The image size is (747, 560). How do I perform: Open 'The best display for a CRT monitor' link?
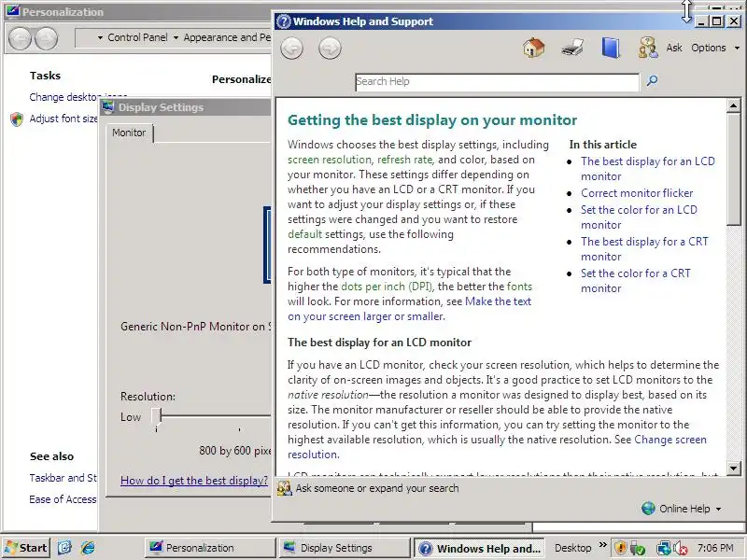click(644, 249)
